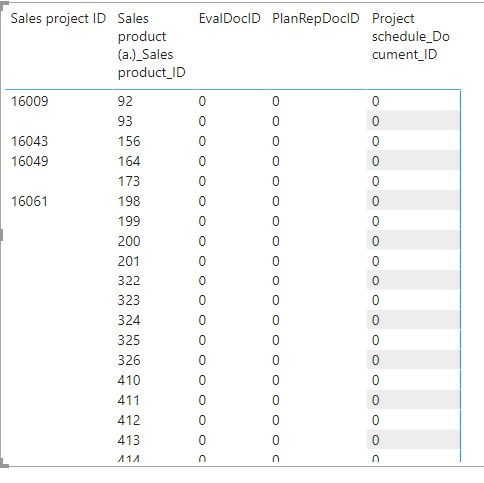Sort by Sales project ID column header
The width and height of the screenshot is (484, 483).
(58, 18)
